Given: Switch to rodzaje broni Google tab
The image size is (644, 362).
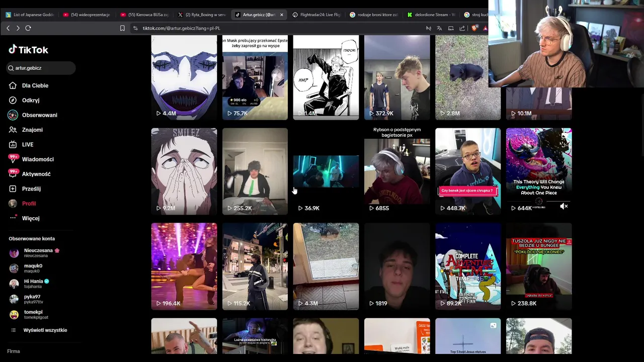Looking at the screenshot, I should (x=374, y=15).
